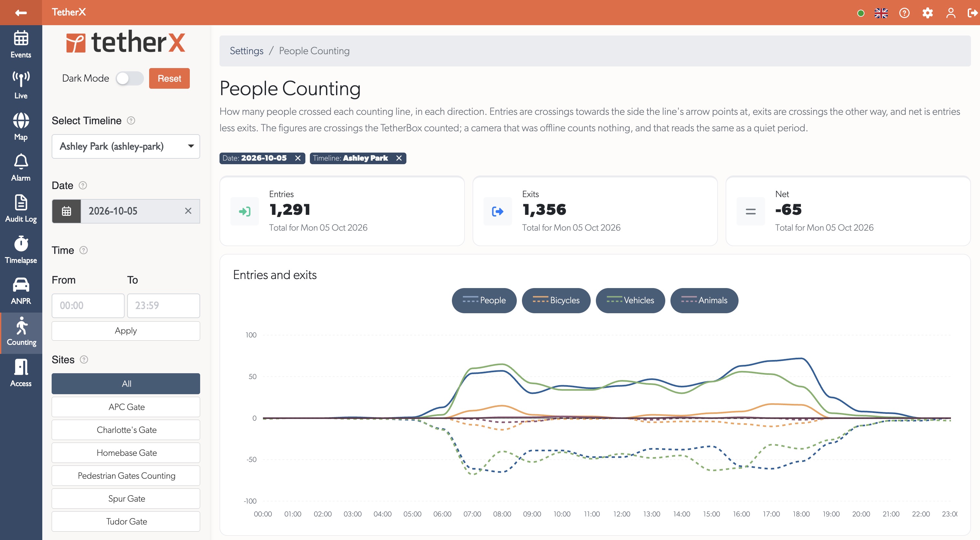Image resolution: width=980 pixels, height=540 pixels.
Task: Select the Spur Gate site
Action: tap(126, 499)
